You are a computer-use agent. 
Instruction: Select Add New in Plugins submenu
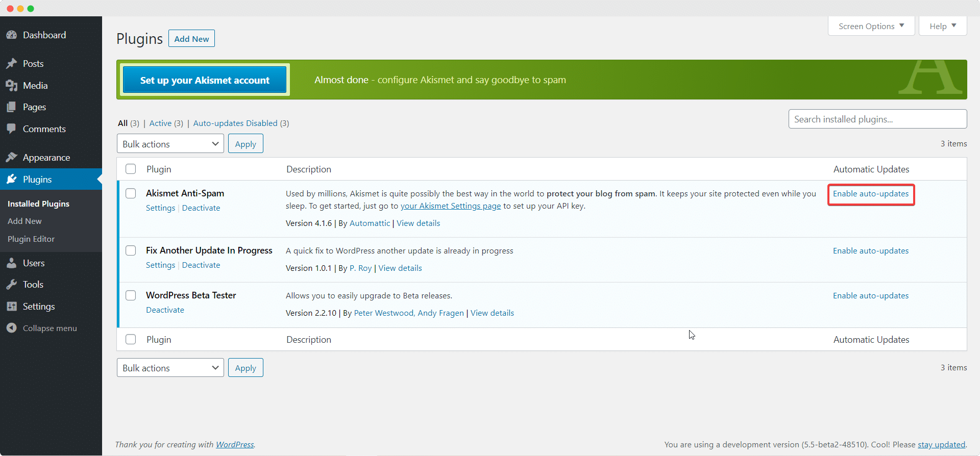[x=24, y=221]
